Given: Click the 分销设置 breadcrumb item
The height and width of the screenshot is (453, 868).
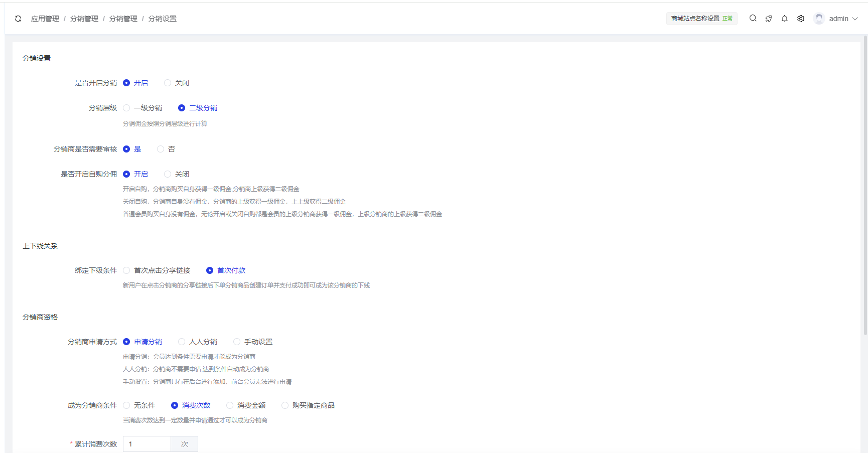Looking at the screenshot, I should [x=163, y=19].
